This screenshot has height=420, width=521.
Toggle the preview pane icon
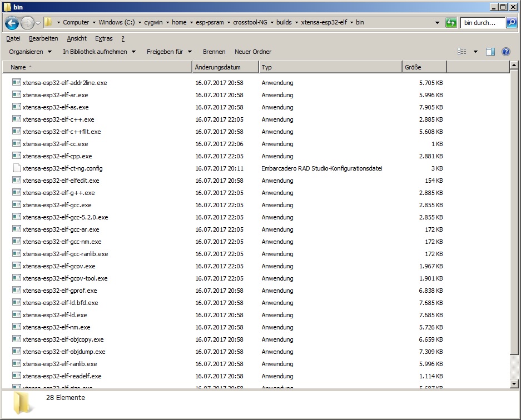(x=490, y=52)
